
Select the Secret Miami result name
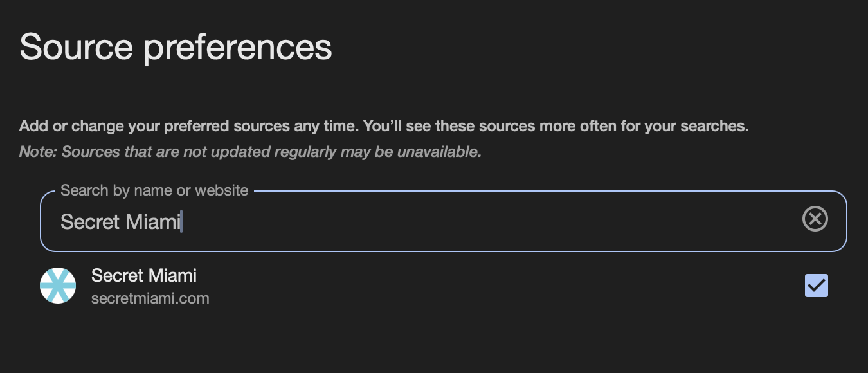click(144, 276)
